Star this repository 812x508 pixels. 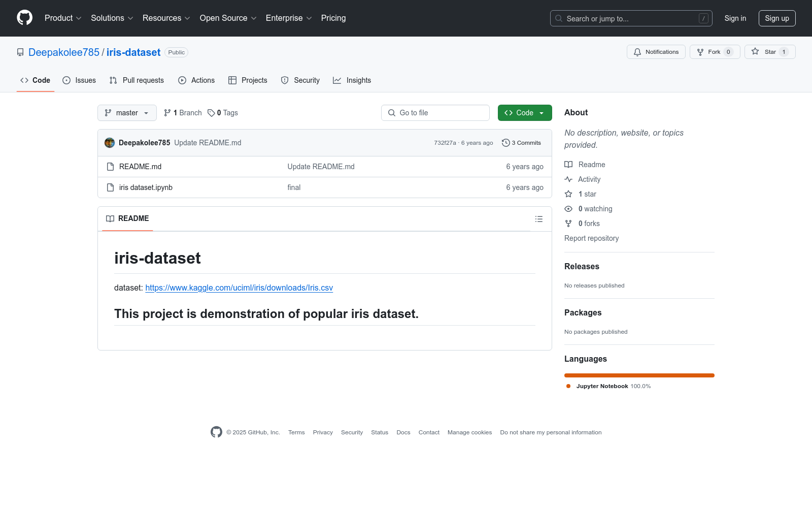(x=770, y=52)
